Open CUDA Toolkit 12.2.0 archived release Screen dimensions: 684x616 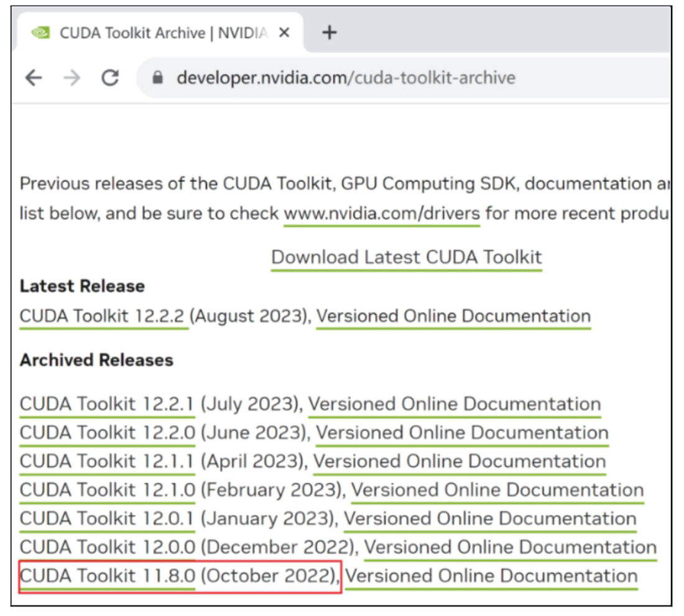(107, 433)
